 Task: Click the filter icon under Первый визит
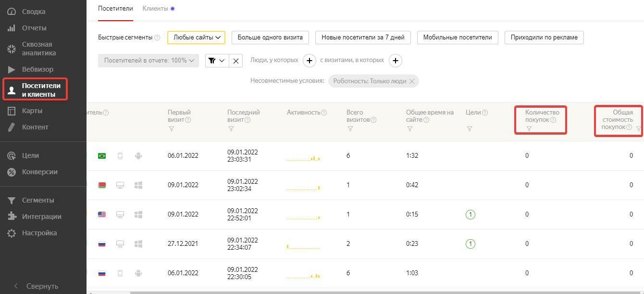coord(172,129)
